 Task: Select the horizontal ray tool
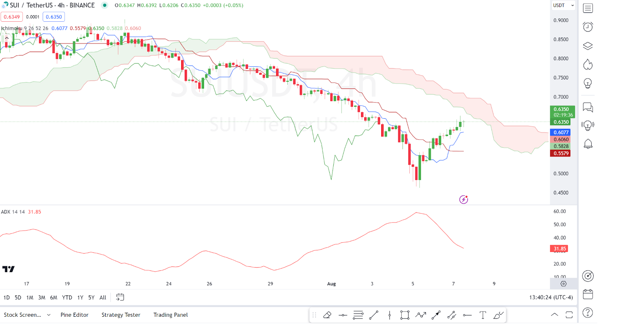(x=467, y=315)
